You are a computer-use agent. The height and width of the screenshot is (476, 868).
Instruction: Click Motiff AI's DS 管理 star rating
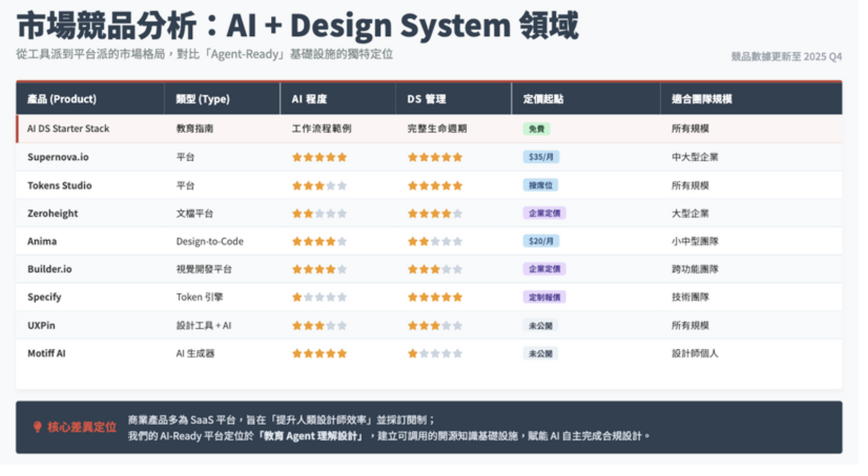pos(435,354)
